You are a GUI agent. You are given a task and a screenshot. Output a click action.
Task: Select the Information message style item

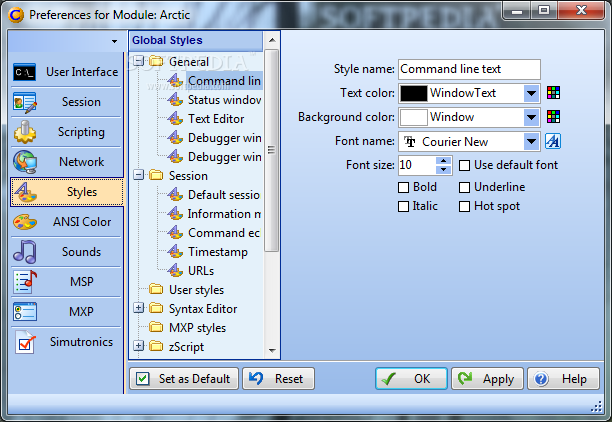pos(224,214)
